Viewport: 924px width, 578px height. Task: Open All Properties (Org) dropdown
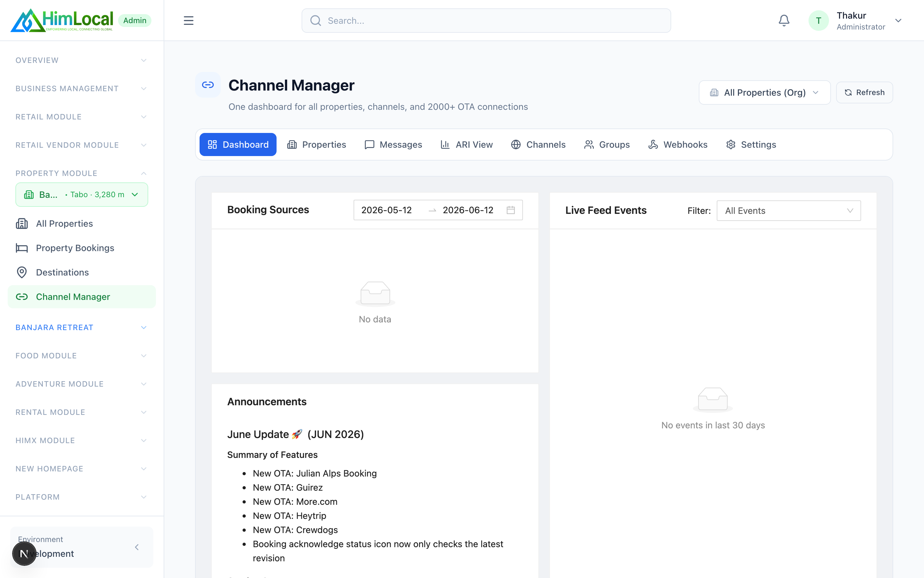[x=765, y=92]
